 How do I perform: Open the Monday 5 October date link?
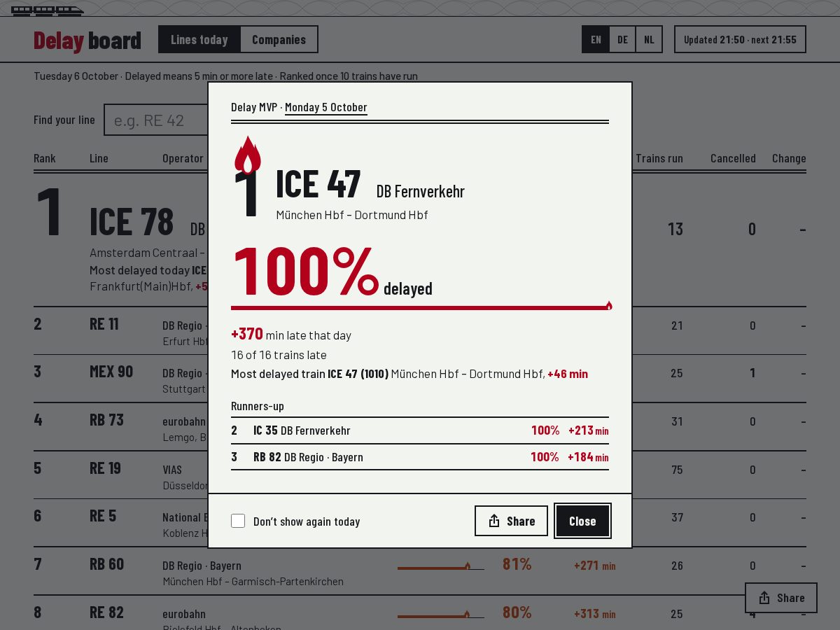(326, 107)
